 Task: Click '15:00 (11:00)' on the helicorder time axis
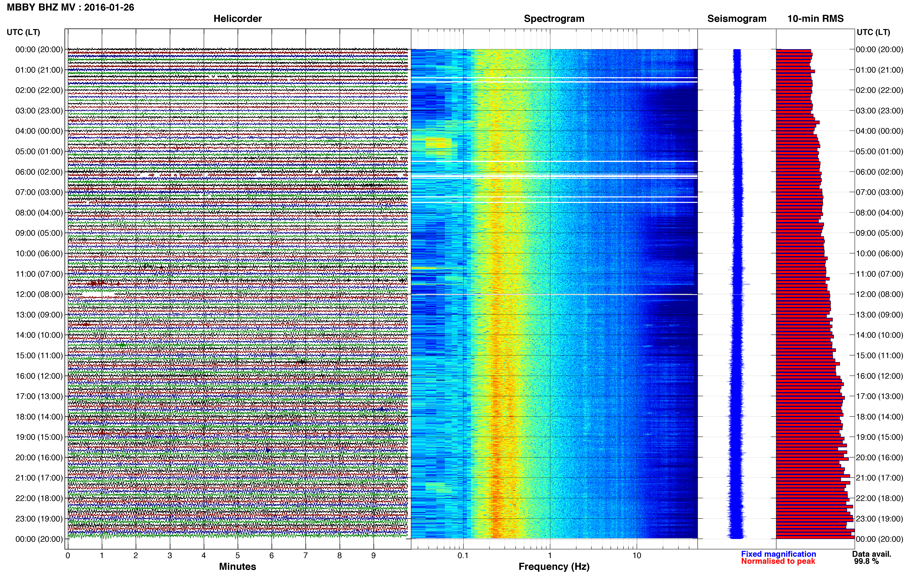(39, 355)
